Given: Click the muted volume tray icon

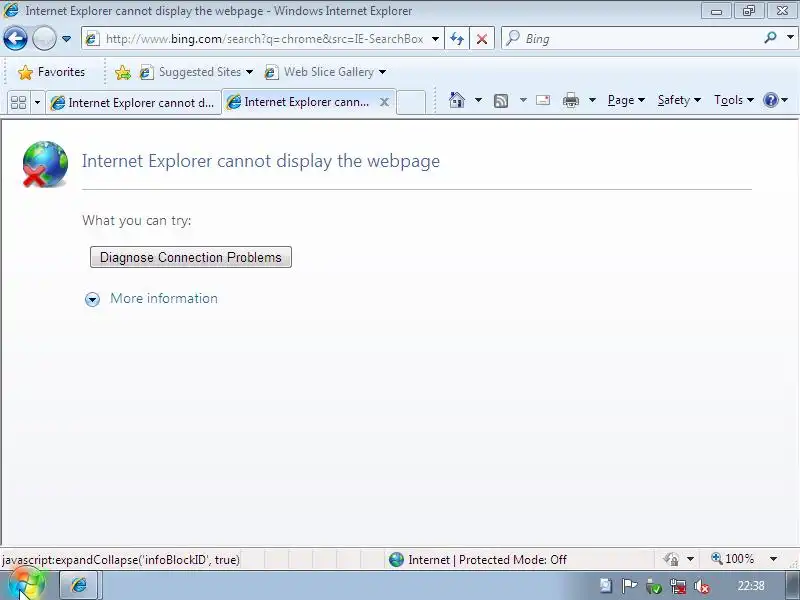Looking at the screenshot, I should point(702,587).
